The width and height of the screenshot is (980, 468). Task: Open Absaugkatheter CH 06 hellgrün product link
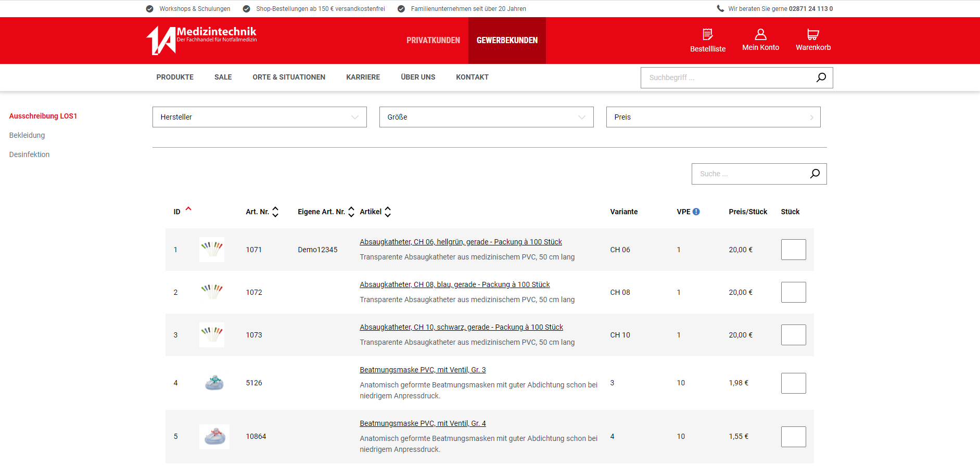pyautogui.click(x=461, y=242)
